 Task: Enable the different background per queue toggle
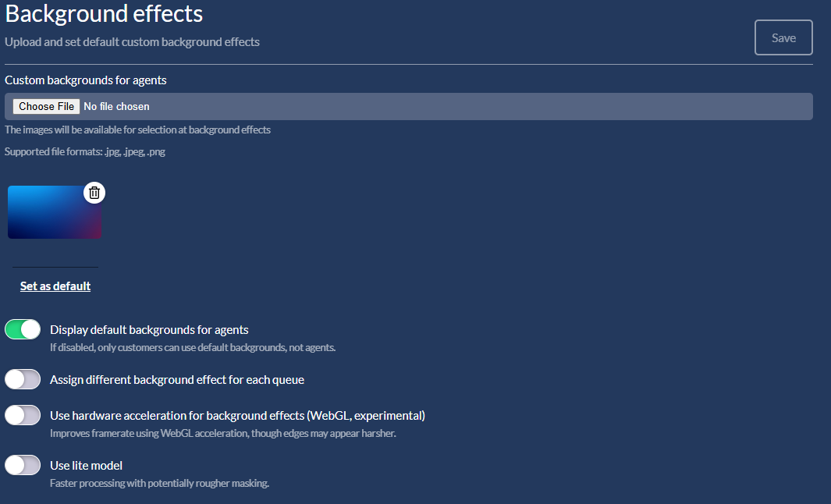23,380
